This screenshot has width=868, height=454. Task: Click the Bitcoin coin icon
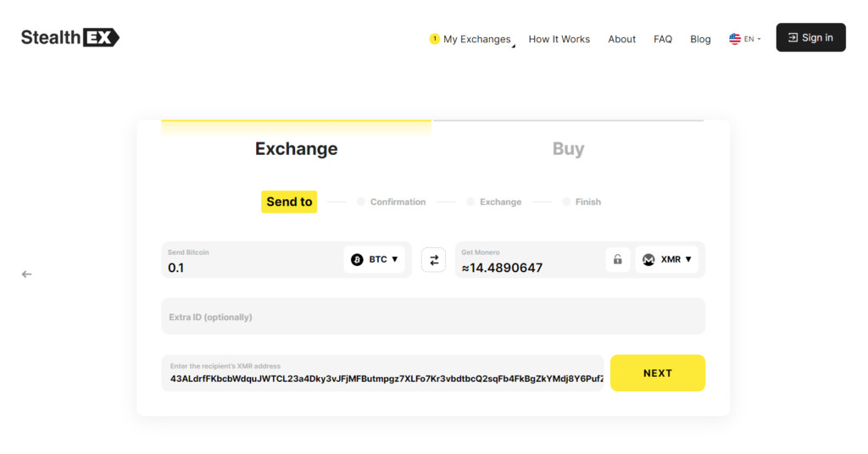click(x=357, y=259)
